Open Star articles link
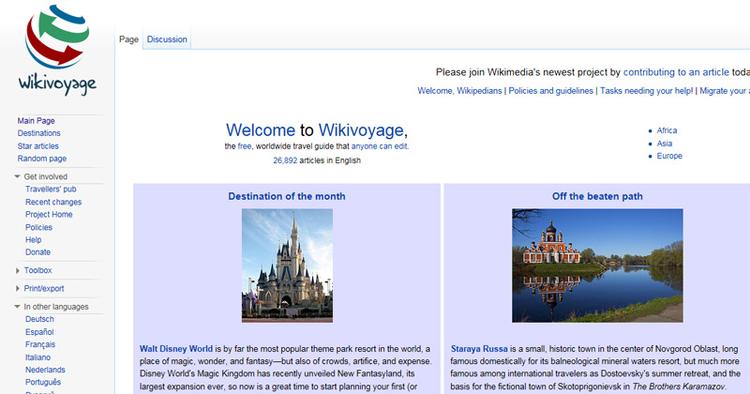The height and width of the screenshot is (394, 750). click(x=38, y=146)
